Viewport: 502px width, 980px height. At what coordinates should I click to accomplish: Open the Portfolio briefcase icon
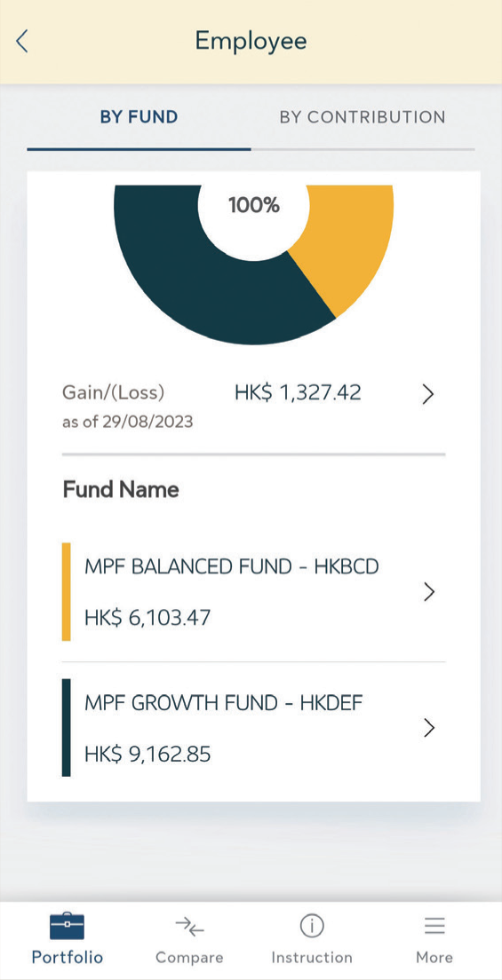click(x=67, y=926)
